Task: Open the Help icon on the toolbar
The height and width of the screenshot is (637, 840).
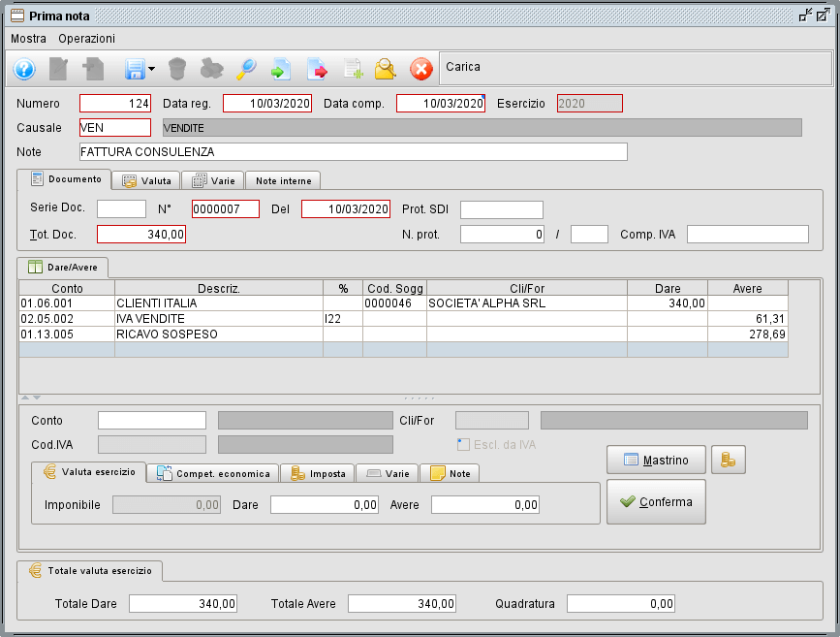Action: (23, 69)
